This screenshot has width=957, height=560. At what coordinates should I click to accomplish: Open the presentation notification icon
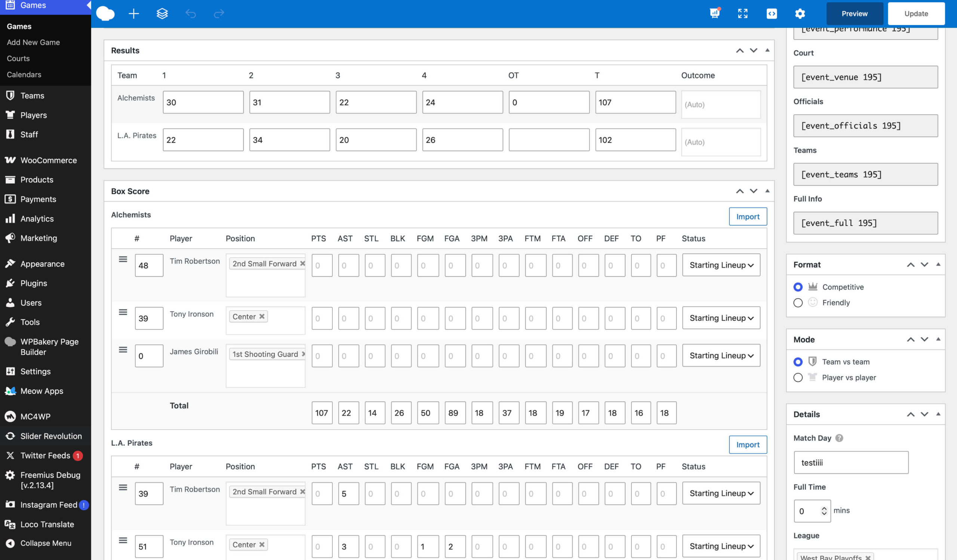[x=715, y=13]
